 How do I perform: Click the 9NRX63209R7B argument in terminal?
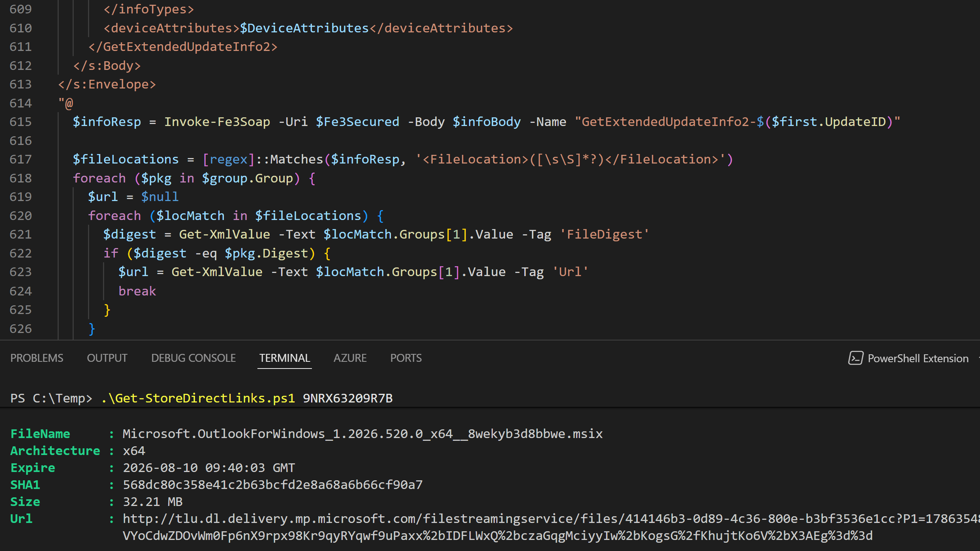[x=347, y=398]
